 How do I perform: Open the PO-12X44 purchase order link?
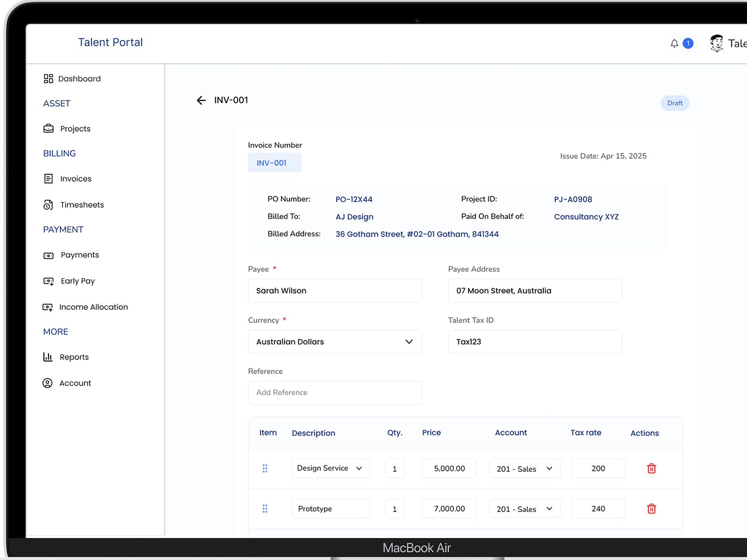[354, 199]
